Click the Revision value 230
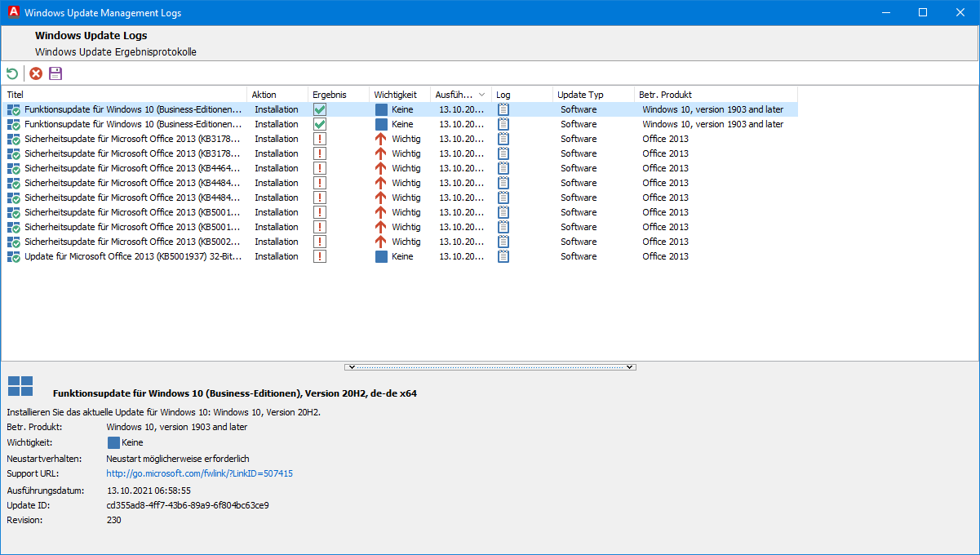The width and height of the screenshot is (980, 555). (113, 520)
